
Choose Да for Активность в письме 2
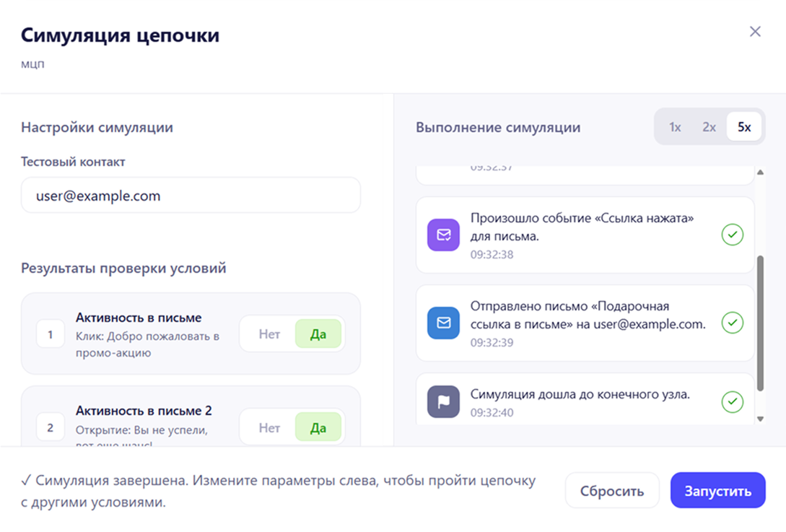coord(318,428)
